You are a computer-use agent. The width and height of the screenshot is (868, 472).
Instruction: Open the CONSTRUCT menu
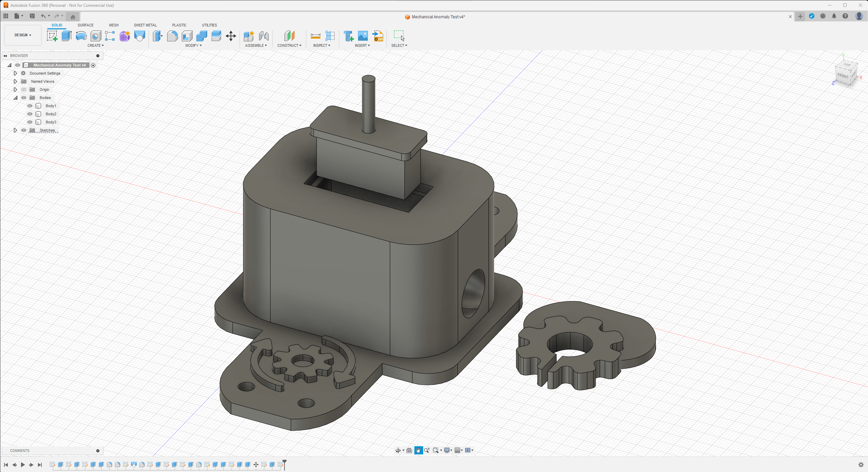[289, 45]
